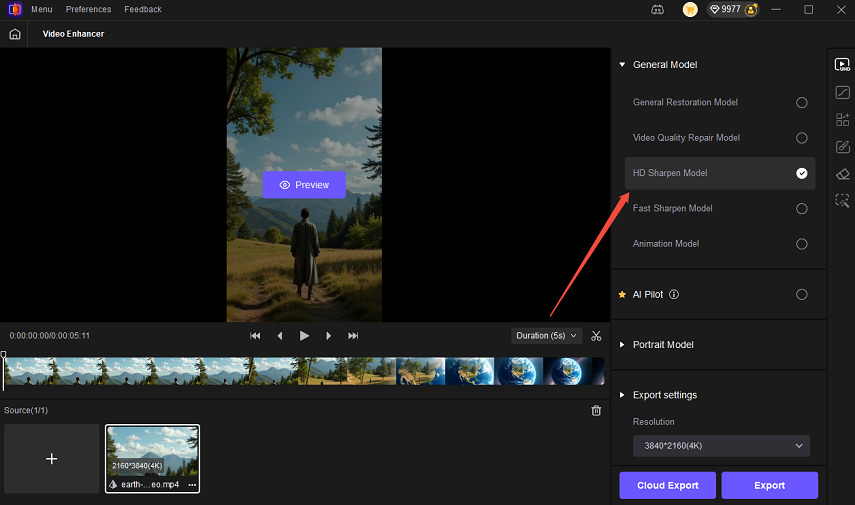Expand the Portrait Model section
The height and width of the screenshot is (505, 855).
622,345
